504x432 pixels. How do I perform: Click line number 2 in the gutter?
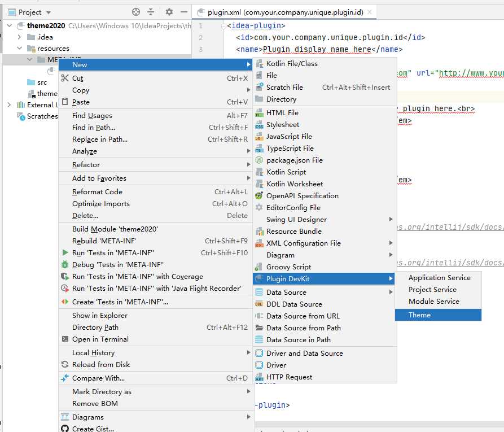coord(200,38)
